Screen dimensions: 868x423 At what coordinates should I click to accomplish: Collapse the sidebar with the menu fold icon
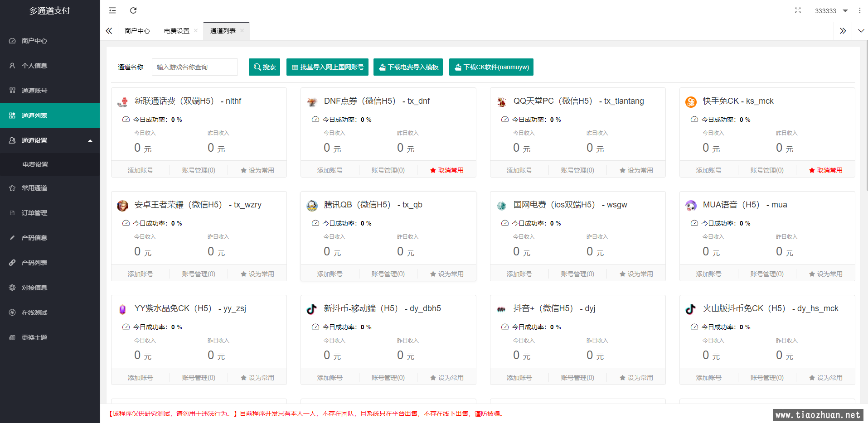(112, 10)
